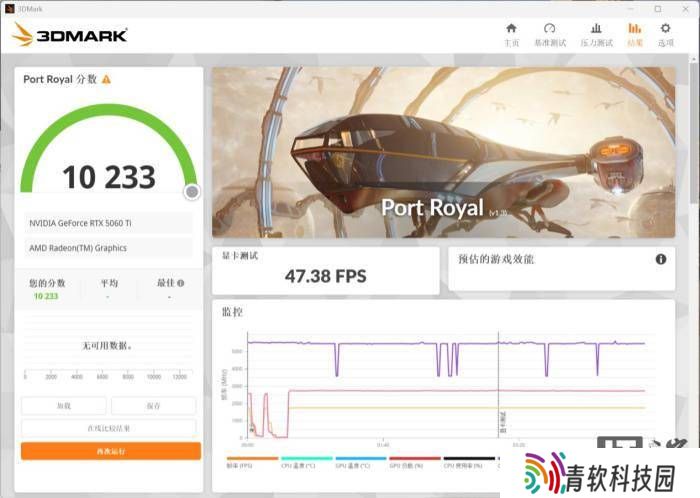Click the AMD Radeon(TM) Graphics entry
700x498 pixels.
pyautogui.click(x=108, y=248)
